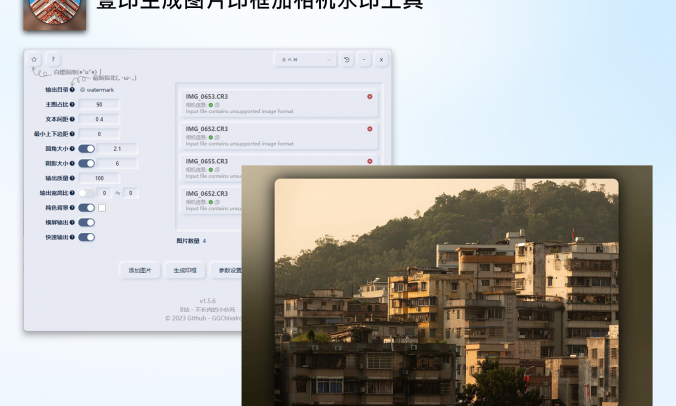Click the IMG_0655.CR3 file name
This screenshot has height=406, width=676.
coord(207,161)
